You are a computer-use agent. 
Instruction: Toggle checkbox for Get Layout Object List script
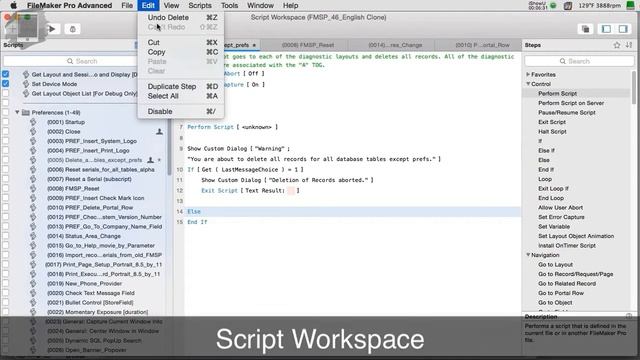pyautogui.click(x=5, y=93)
